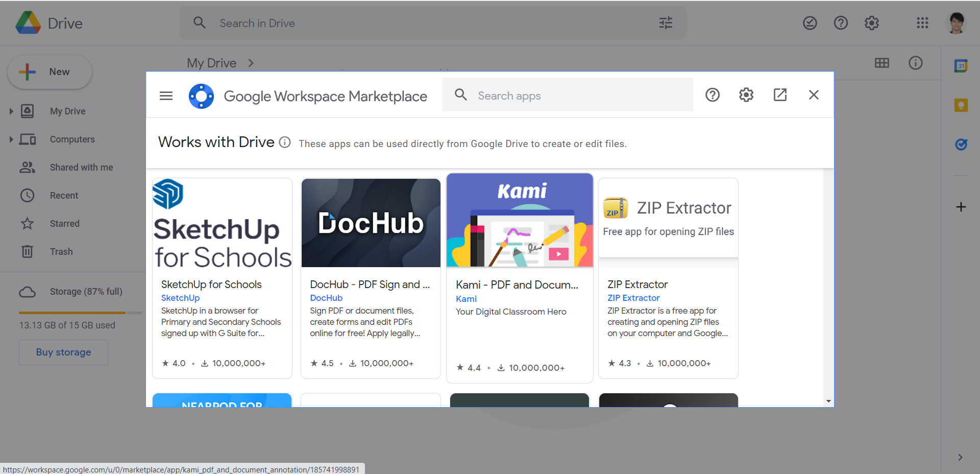
Task: Open My Drive from the breadcrumb
Action: coord(211,63)
